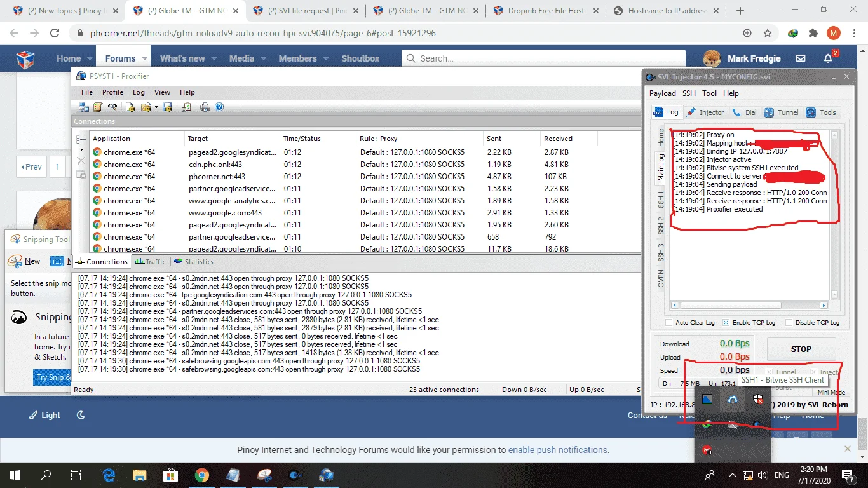Open the Payload menu in SVL Injector
The image size is (868, 488).
tap(663, 93)
